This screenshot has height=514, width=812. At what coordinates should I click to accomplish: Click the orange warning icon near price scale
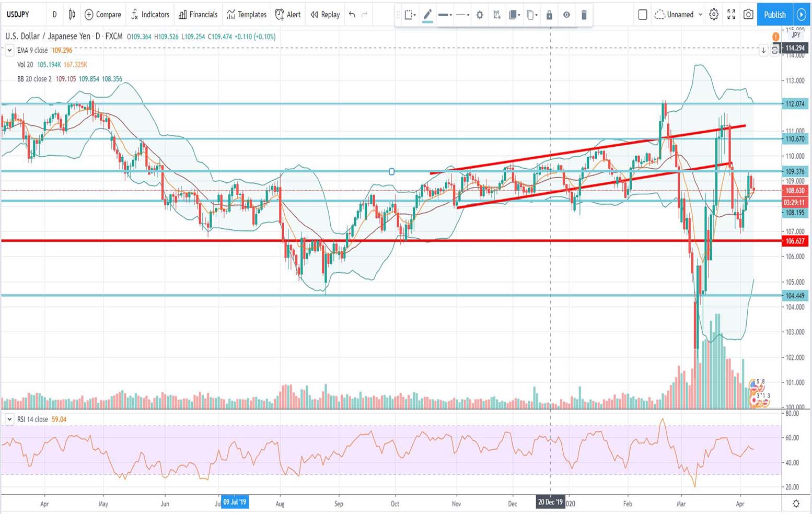coord(775,37)
